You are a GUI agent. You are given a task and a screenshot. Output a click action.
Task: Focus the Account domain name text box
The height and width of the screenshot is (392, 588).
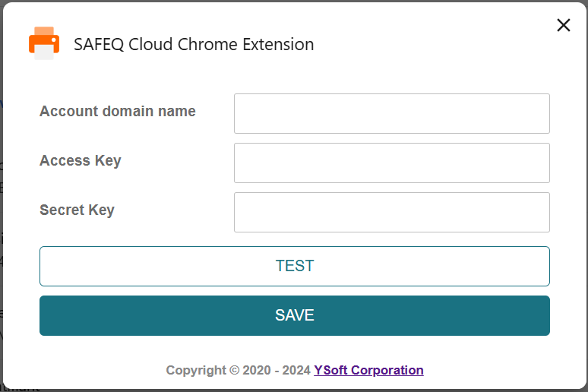click(x=392, y=114)
